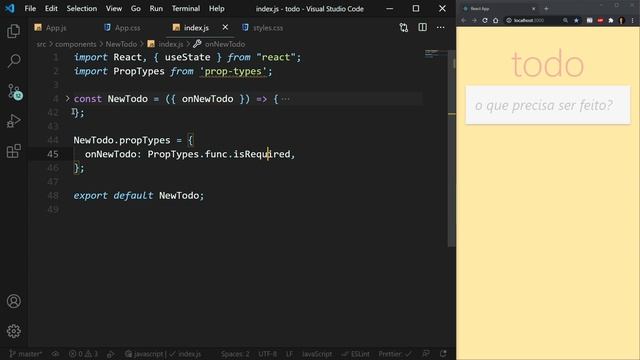Open the Selection menu
The image size is (640, 360).
pyautogui.click(x=82, y=8)
